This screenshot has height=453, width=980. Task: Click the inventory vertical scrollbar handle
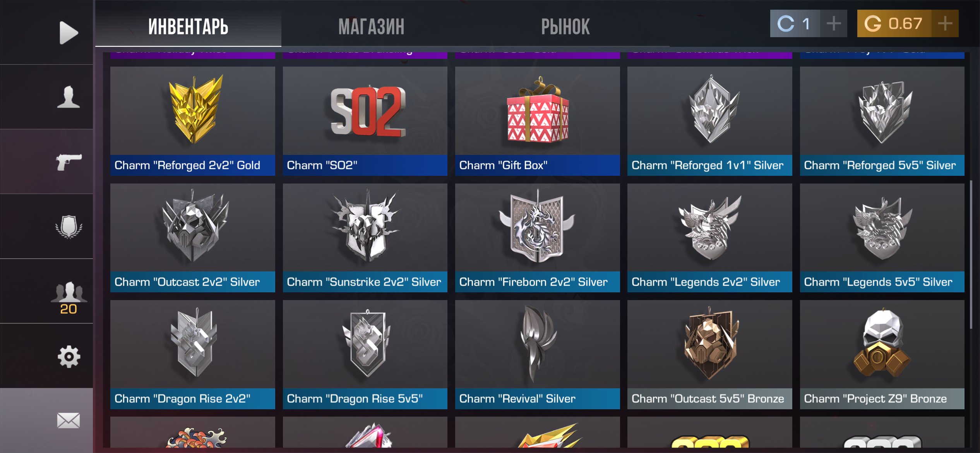coord(971,254)
